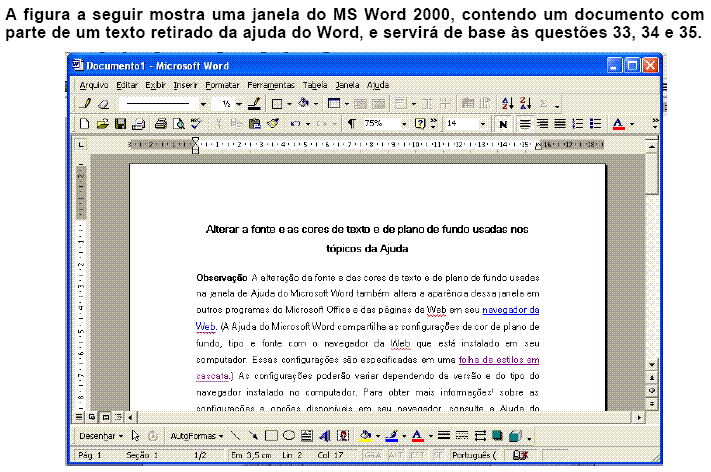Follow the 'navegador da' hyperlink

pos(511,310)
